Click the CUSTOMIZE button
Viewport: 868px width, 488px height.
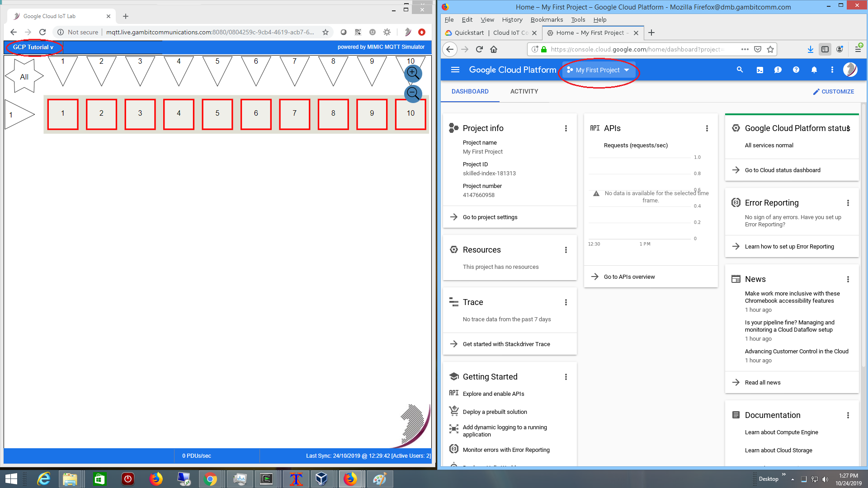(833, 91)
